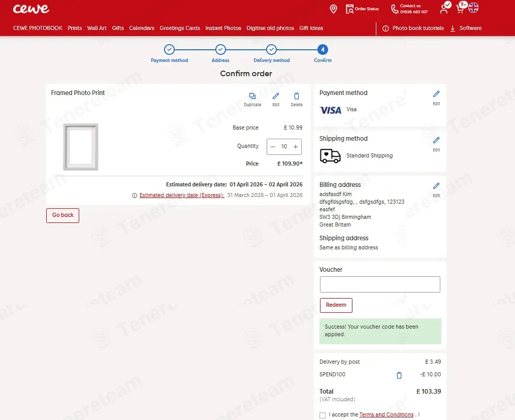Click the Redeem voucher button
The height and width of the screenshot is (420, 515).
(336, 305)
